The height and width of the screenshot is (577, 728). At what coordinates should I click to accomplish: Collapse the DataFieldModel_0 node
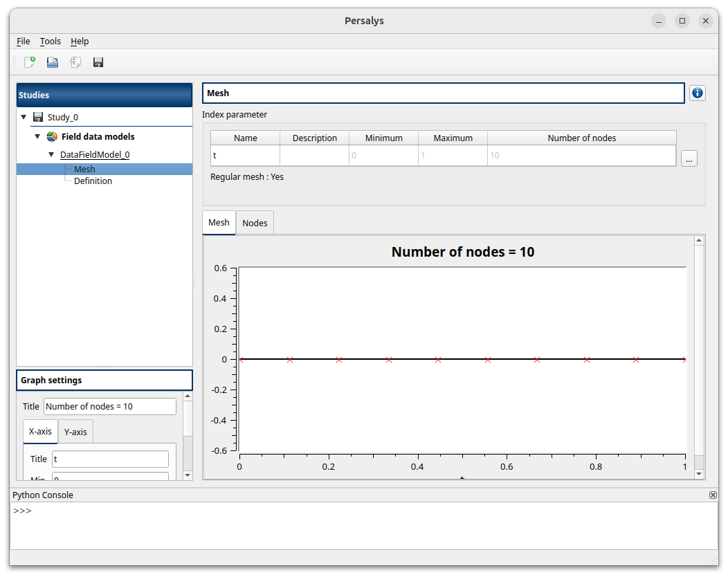tap(51, 154)
